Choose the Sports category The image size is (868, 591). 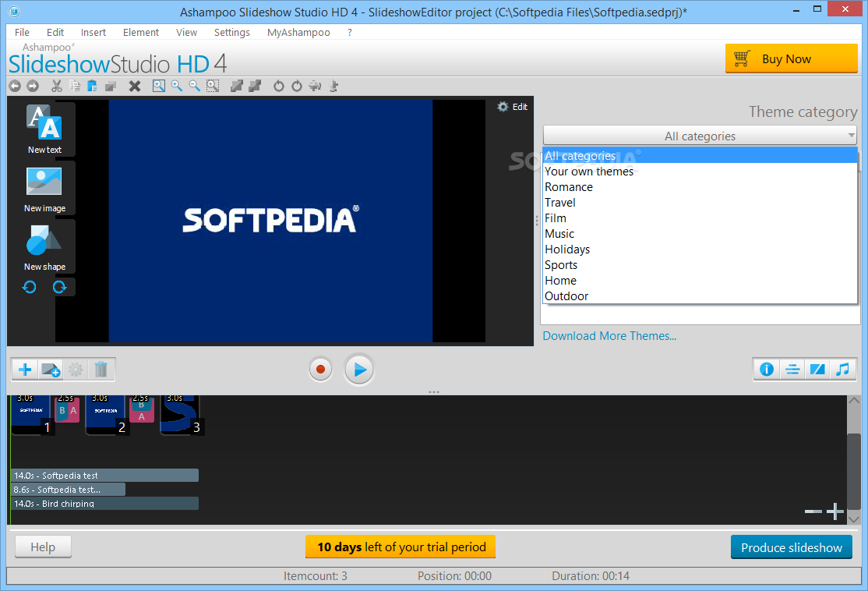[x=700, y=265]
